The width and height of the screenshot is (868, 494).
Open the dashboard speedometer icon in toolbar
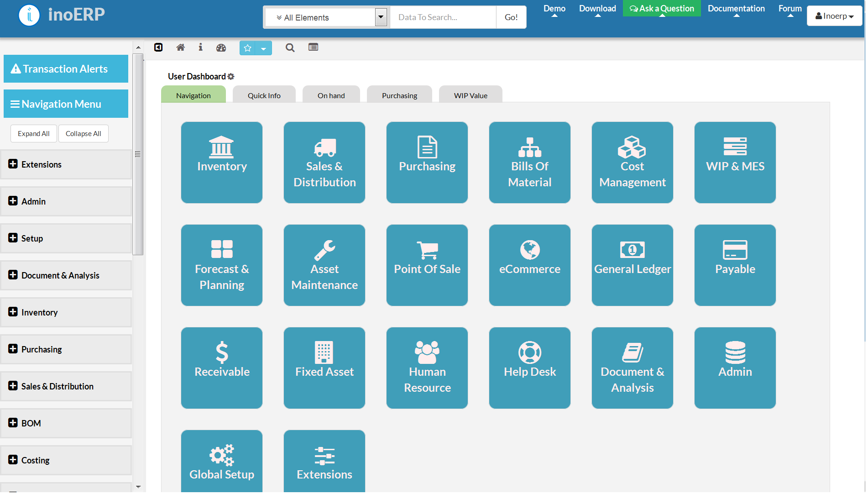[x=221, y=47]
